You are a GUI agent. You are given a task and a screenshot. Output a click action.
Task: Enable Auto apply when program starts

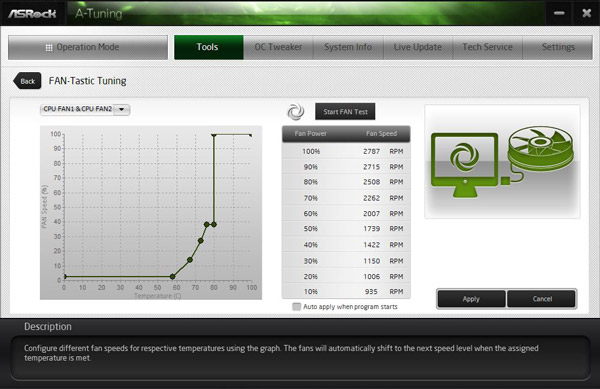pyautogui.click(x=297, y=306)
